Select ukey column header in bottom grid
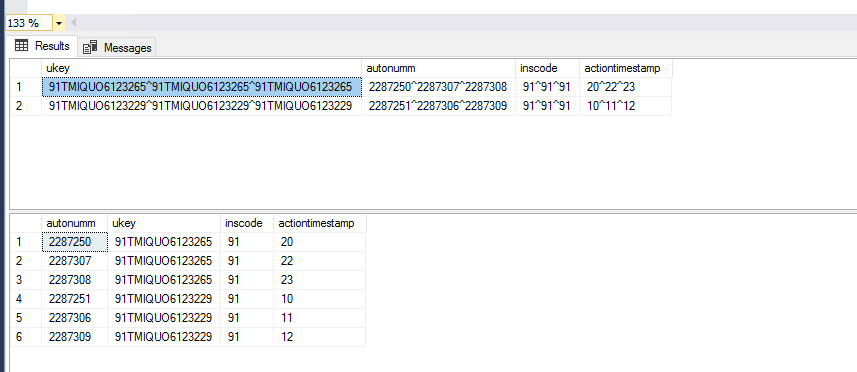 (x=164, y=223)
